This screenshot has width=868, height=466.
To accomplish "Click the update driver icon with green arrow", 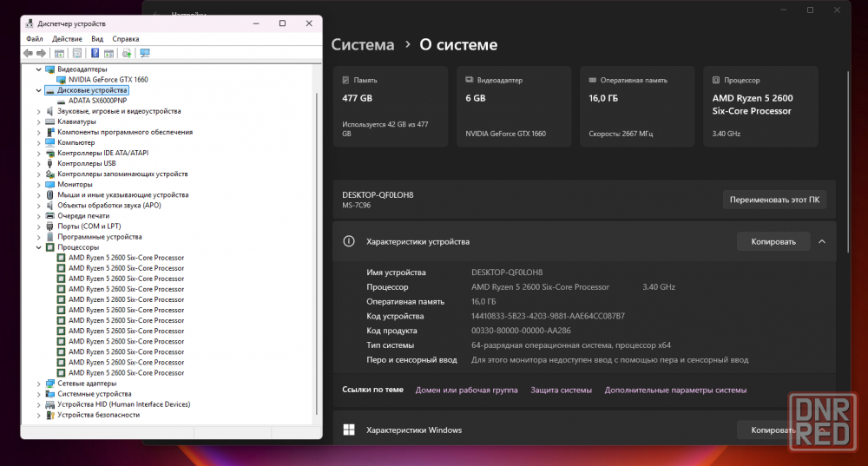I will [127, 53].
